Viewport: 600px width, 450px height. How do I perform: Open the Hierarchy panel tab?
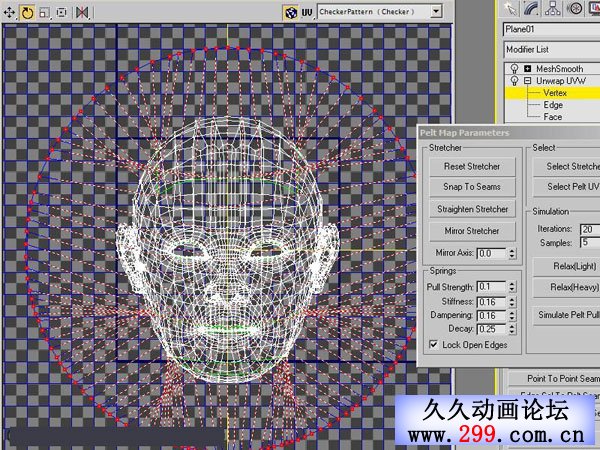(553, 8)
